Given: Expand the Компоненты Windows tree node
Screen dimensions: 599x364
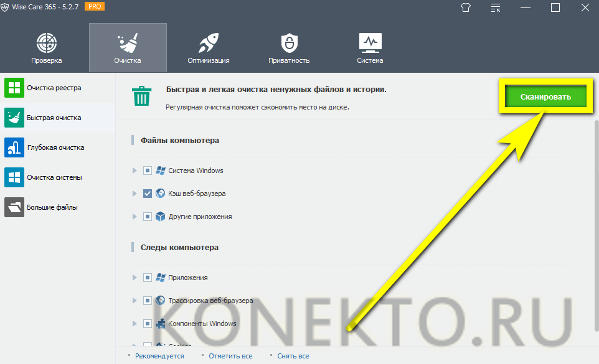Looking at the screenshot, I should (134, 324).
